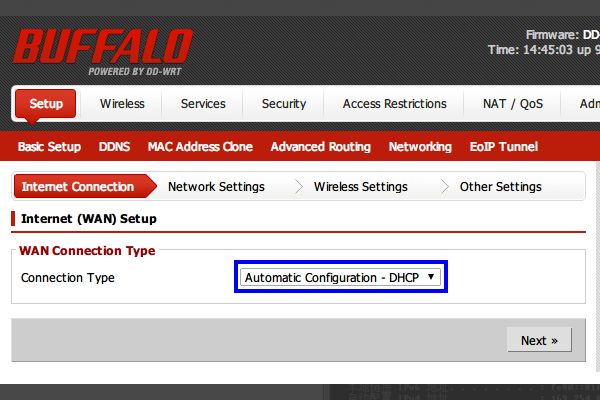Open the Networking submenu
Image resolution: width=600 pixels, height=400 pixels.
click(x=420, y=147)
